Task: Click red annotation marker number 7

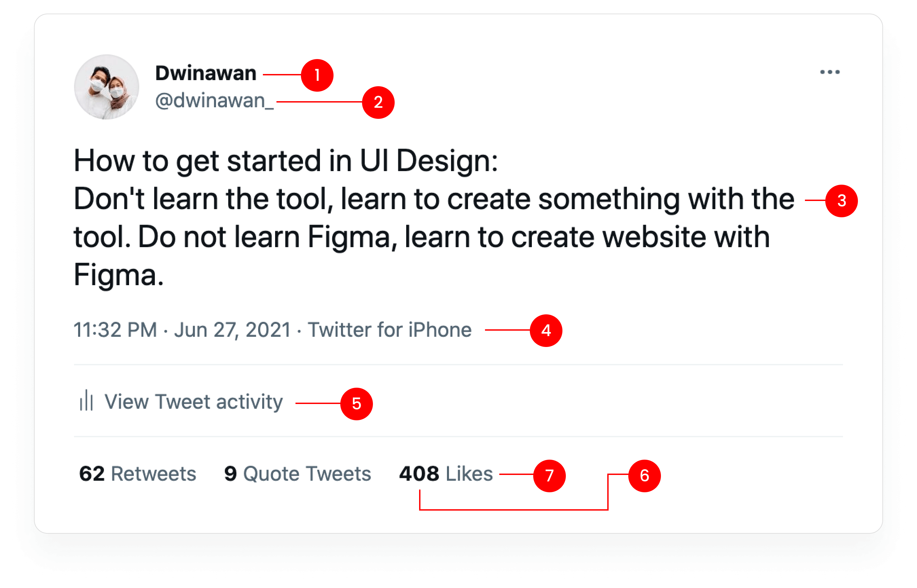Action: pos(549,476)
